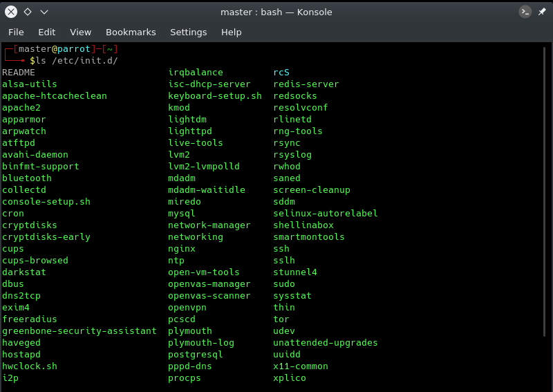Click the terminal vertical scrollbar
The width and height of the screenshot is (553, 392).
click(545, 192)
